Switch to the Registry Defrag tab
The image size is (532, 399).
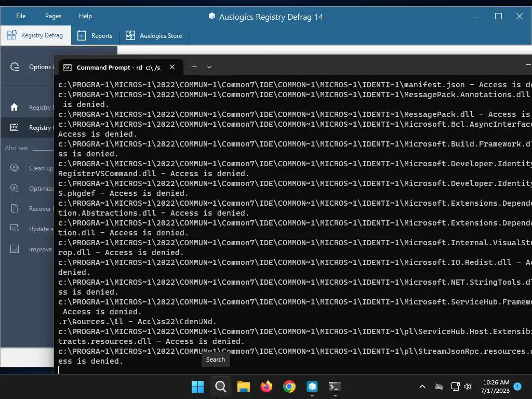click(36, 35)
